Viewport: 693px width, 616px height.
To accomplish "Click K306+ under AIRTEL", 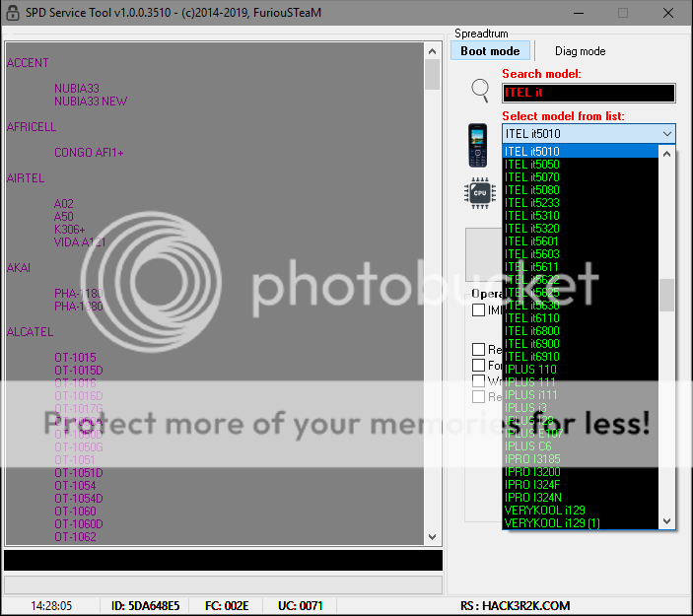I will pyautogui.click(x=69, y=230).
